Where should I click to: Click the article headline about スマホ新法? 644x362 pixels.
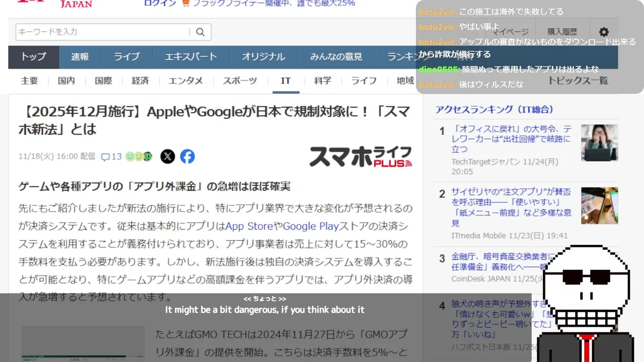click(214, 121)
